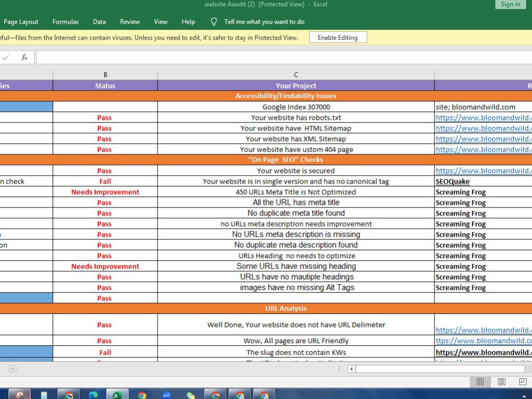The image size is (532, 399).
Task: Select the URL Analysis section row
Action: (x=266, y=309)
